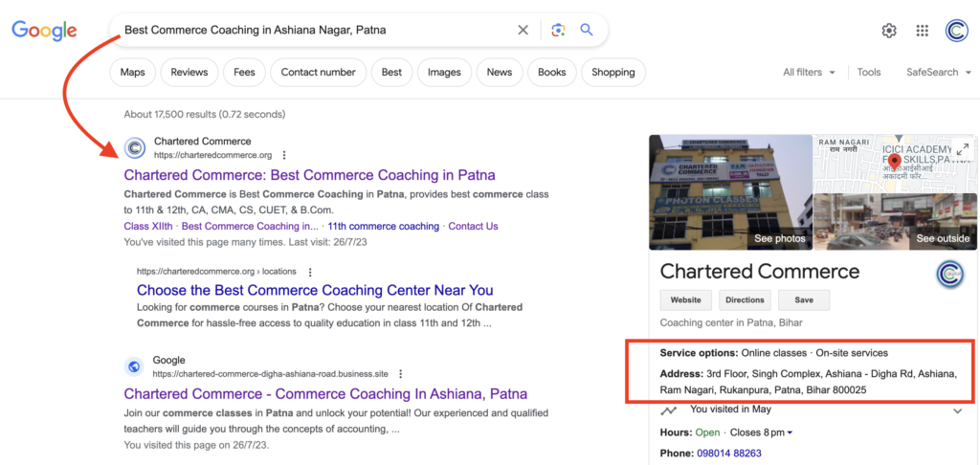Select the Books filter chip
Screen dimensions: 980x465
552,72
